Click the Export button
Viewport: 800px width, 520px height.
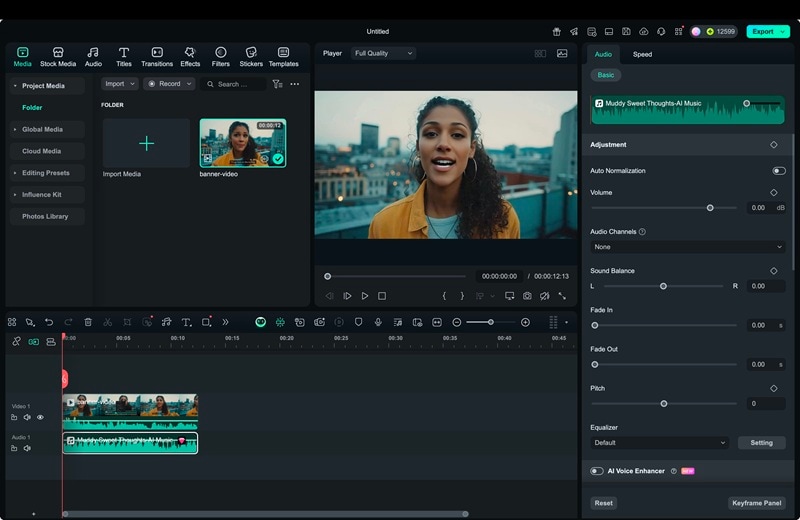click(x=767, y=31)
